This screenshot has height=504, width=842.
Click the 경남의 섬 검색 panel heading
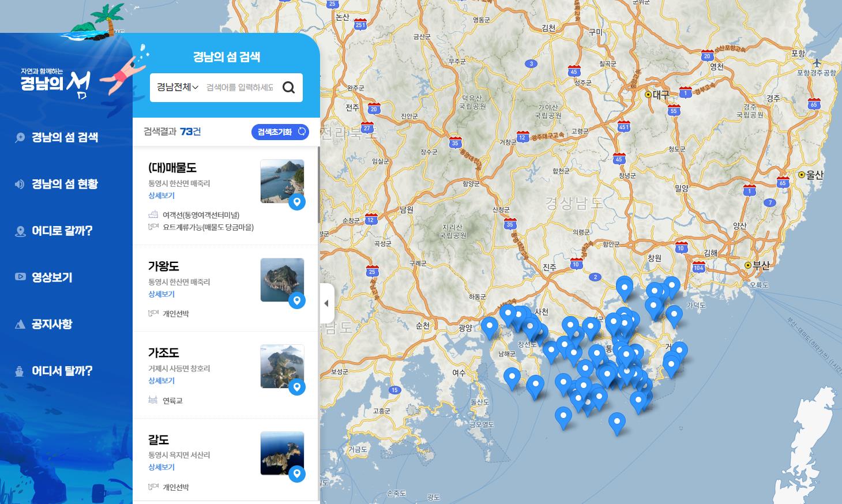(x=226, y=57)
